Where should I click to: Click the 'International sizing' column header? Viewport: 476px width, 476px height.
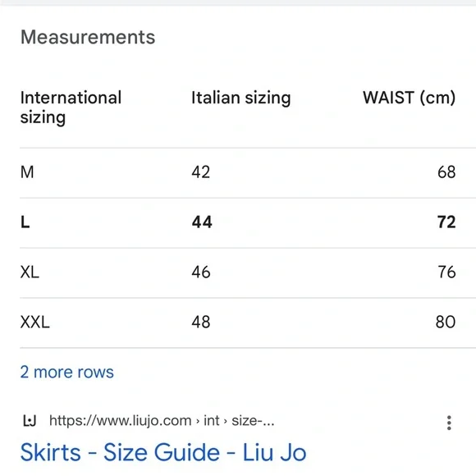pos(71,108)
